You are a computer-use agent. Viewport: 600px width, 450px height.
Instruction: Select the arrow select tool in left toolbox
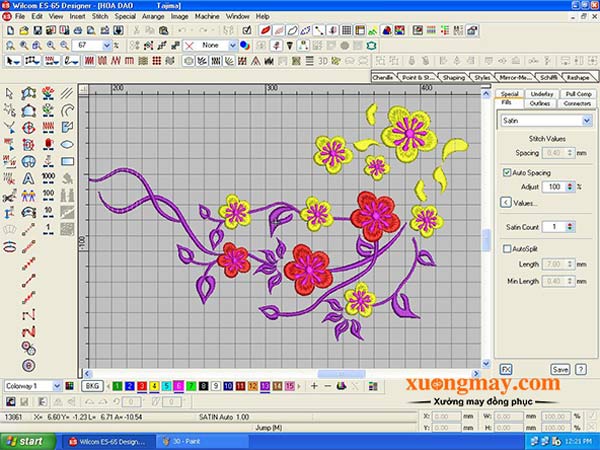pos(9,93)
